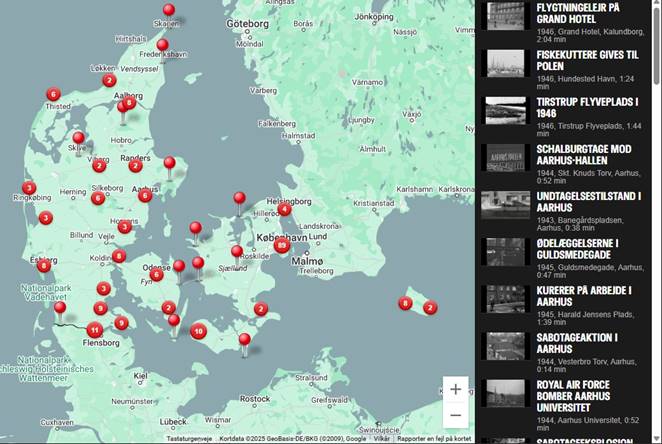
Task: Click thumbnail for Flygtningelejr på Grand Hotel
Action: click(x=505, y=16)
